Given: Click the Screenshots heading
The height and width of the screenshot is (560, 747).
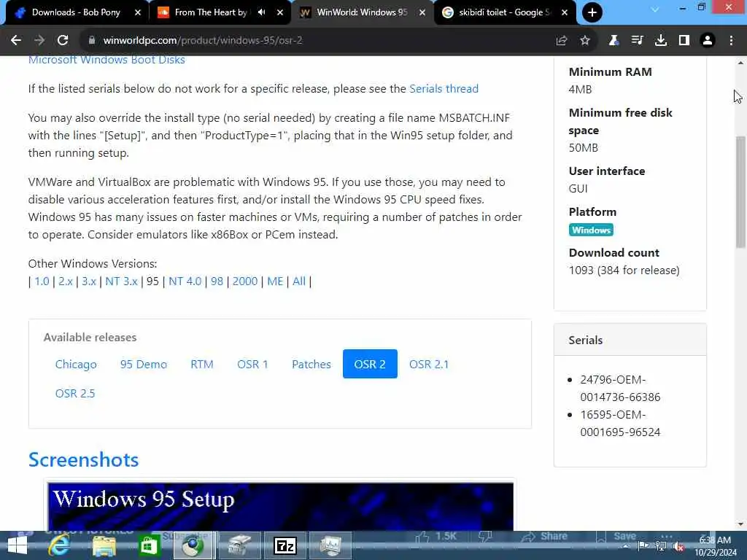Looking at the screenshot, I should 83,460.
